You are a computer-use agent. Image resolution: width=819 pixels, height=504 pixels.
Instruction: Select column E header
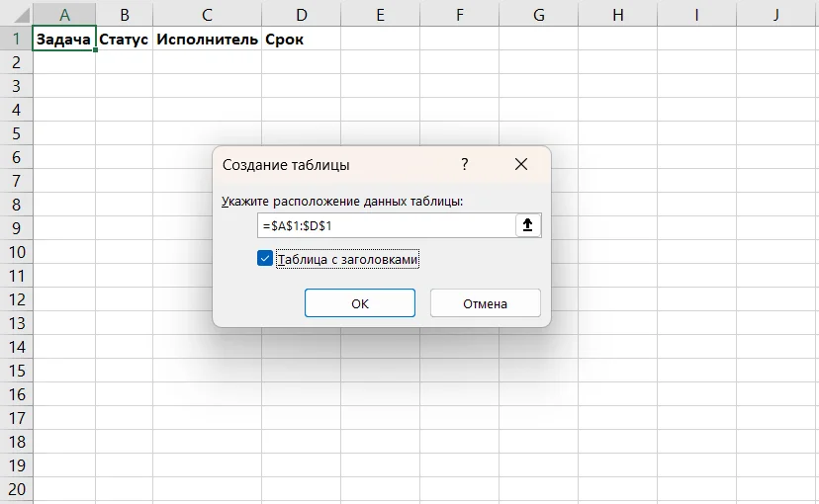380,14
